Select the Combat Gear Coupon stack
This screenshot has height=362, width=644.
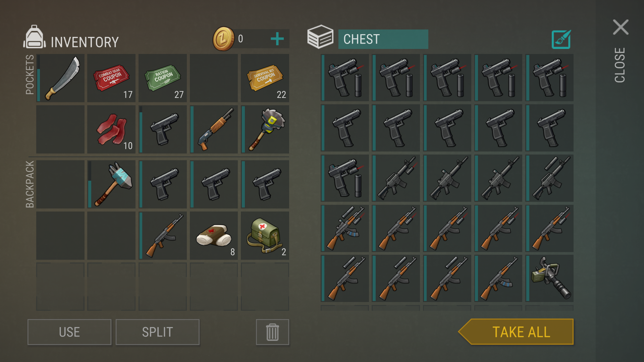point(111,78)
